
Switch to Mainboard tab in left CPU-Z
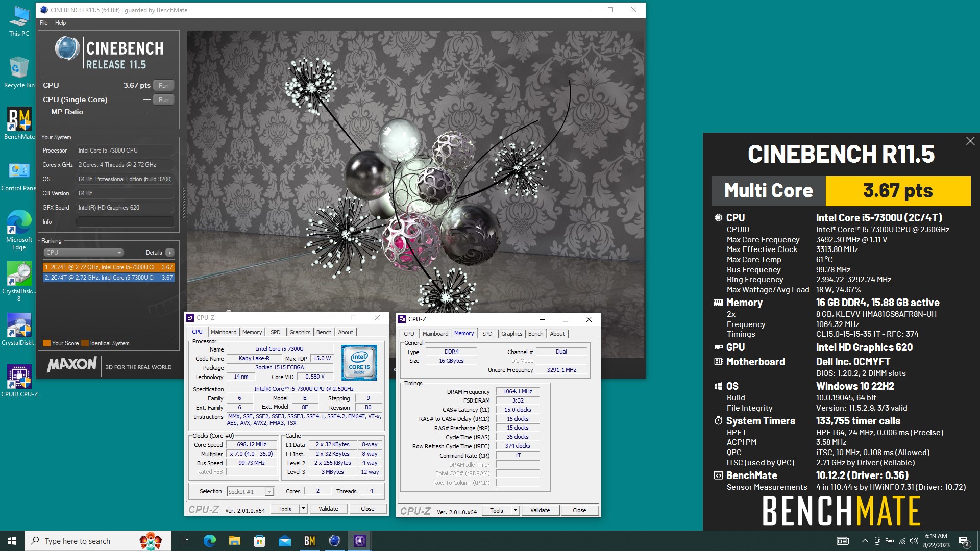[x=224, y=332]
